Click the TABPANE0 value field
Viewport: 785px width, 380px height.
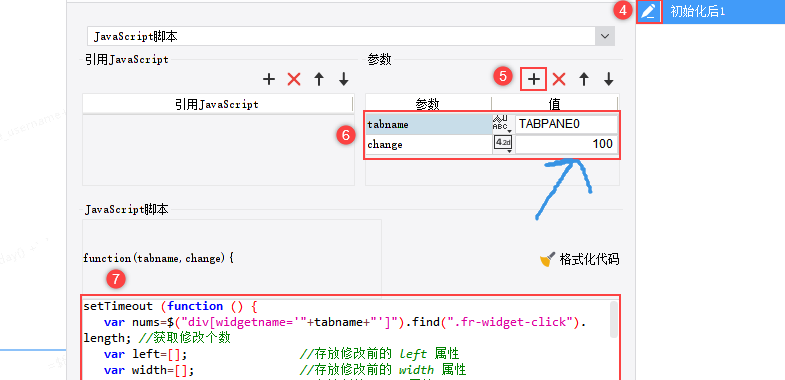(566, 124)
